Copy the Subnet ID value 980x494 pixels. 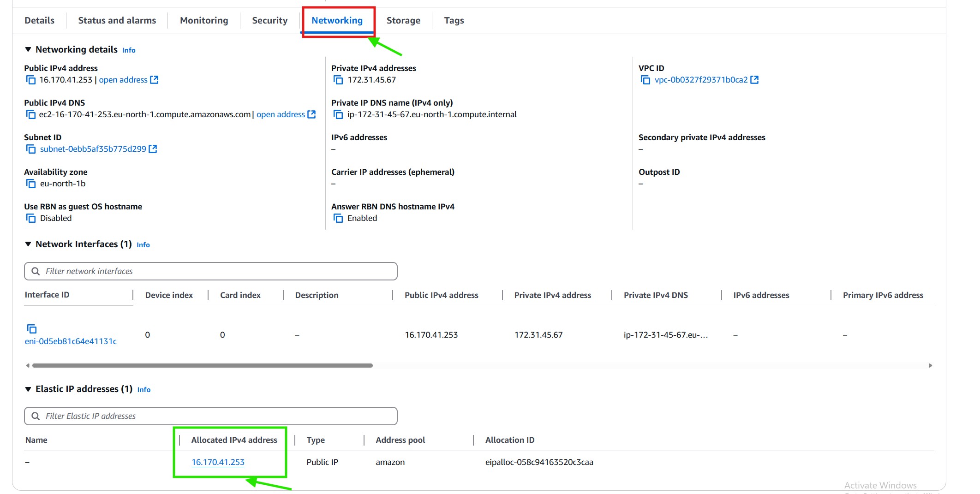click(30, 149)
